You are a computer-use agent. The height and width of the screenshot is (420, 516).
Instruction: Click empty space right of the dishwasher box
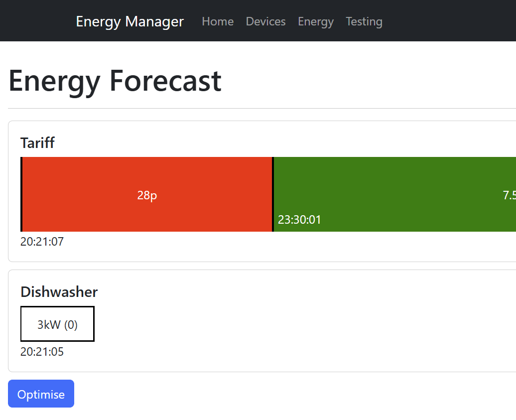point(299,324)
